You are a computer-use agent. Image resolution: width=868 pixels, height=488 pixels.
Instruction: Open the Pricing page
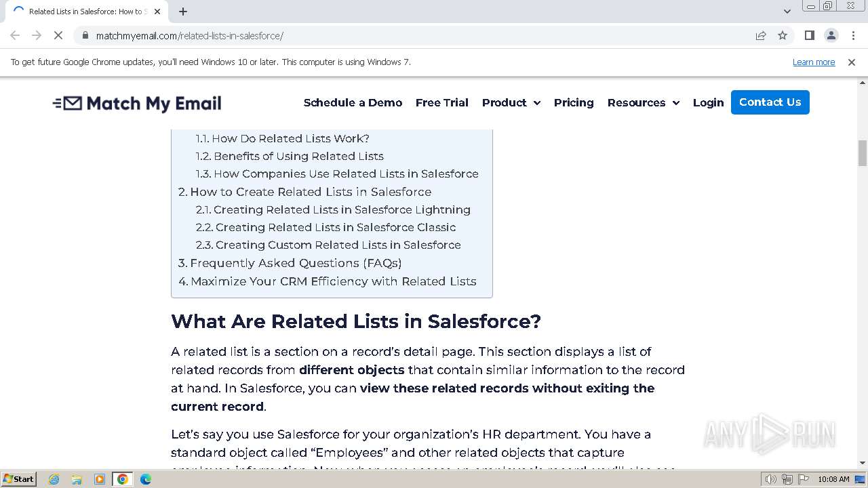click(574, 102)
